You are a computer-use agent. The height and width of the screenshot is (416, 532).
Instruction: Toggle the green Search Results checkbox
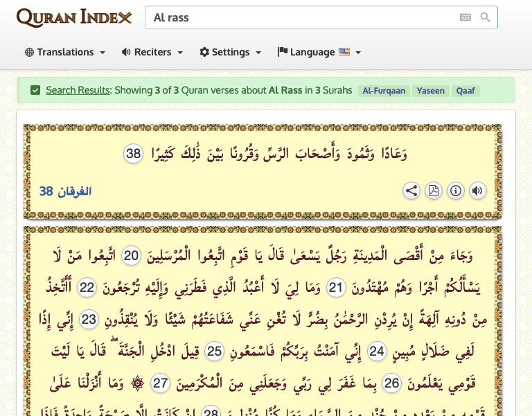[35, 90]
